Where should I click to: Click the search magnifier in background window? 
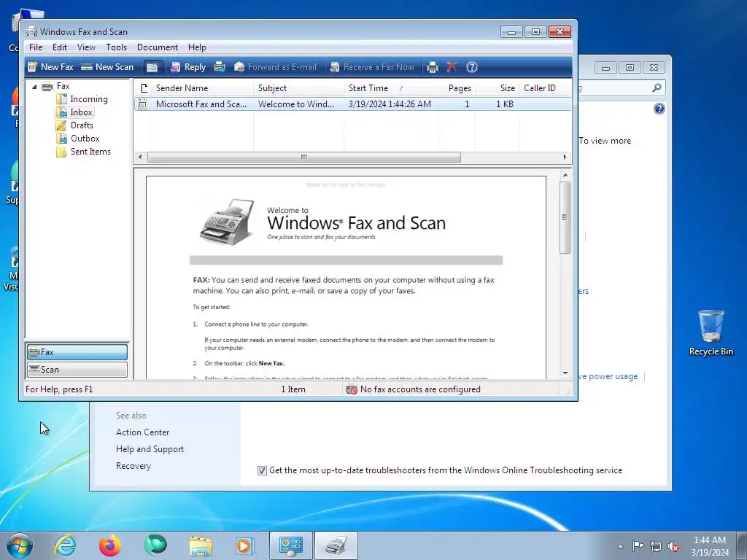pyautogui.click(x=657, y=87)
